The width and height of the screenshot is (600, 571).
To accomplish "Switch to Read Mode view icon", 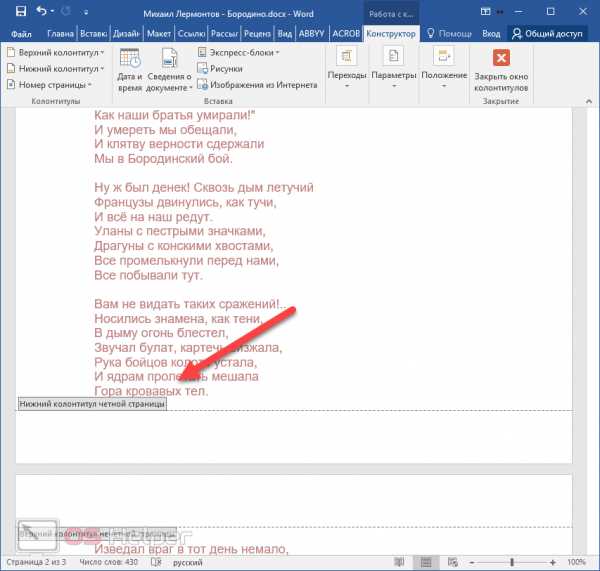I will [x=399, y=562].
